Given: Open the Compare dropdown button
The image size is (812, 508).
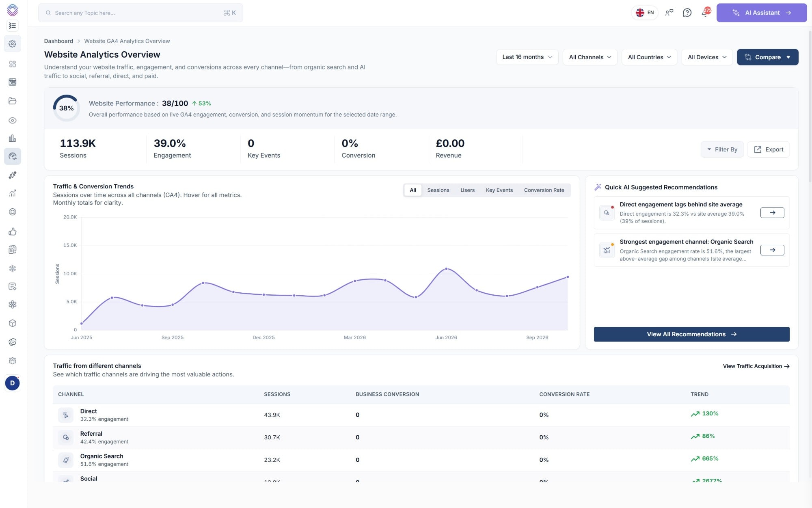Looking at the screenshot, I should point(767,57).
